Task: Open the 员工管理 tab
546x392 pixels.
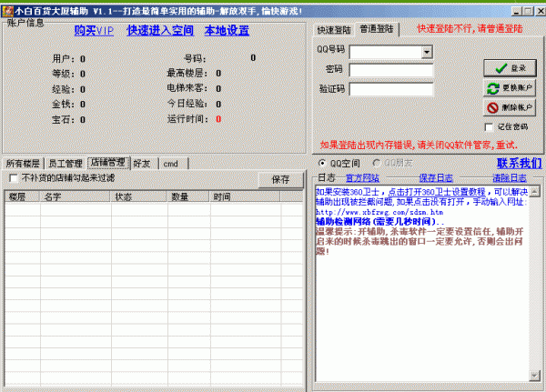Action: pyautogui.click(x=66, y=164)
